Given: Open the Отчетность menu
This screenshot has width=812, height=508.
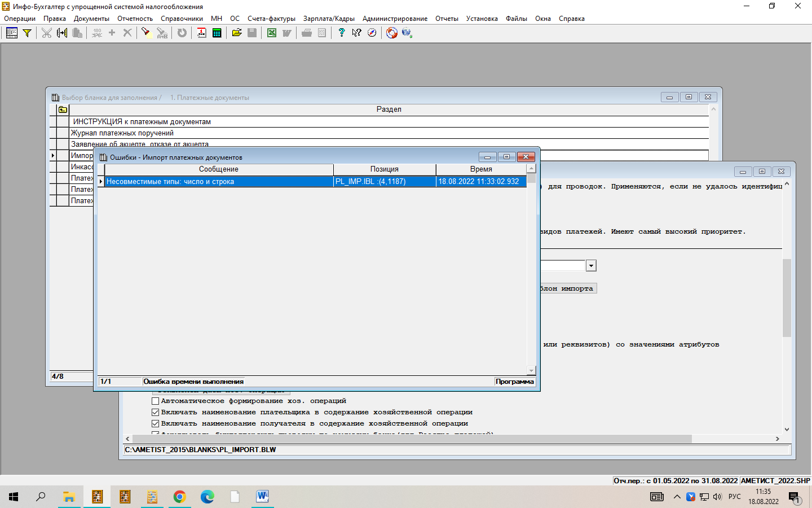Looking at the screenshot, I should point(135,19).
